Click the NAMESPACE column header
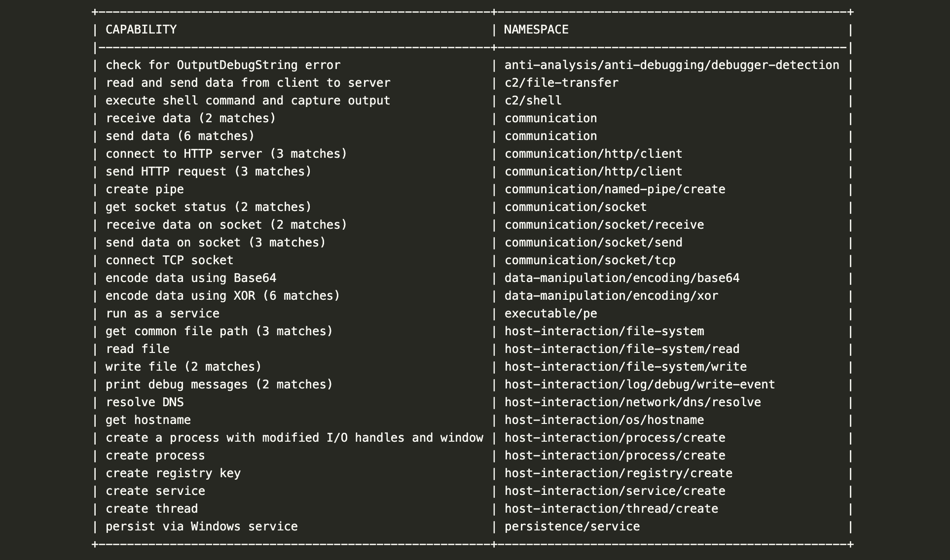The image size is (950, 560). pyautogui.click(x=536, y=30)
